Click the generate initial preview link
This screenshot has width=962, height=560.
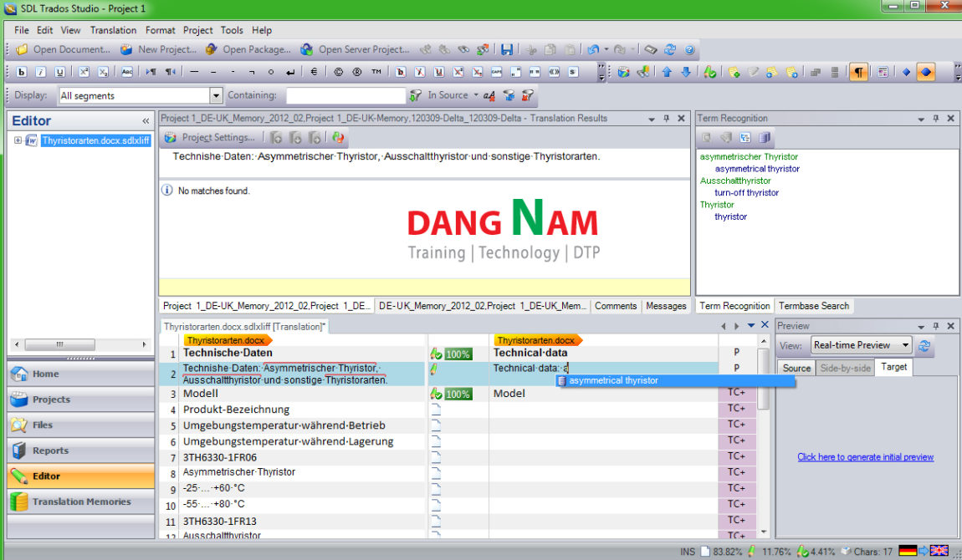865,457
